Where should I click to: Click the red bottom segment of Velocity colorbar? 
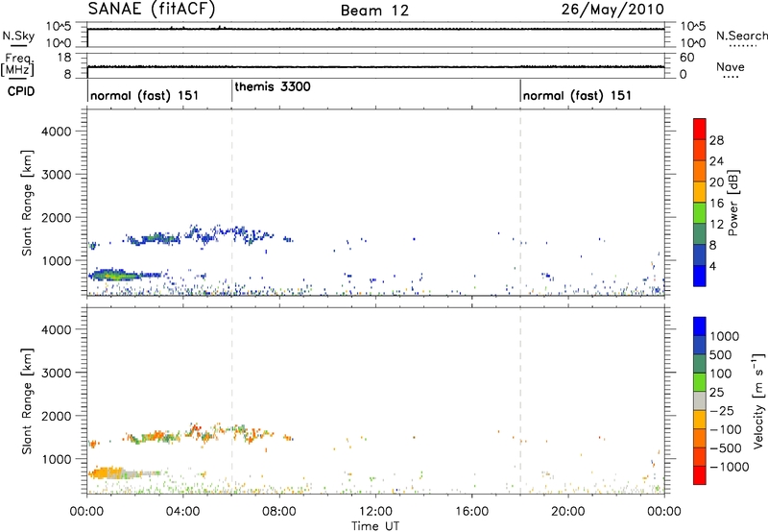click(x=700, y=475)
